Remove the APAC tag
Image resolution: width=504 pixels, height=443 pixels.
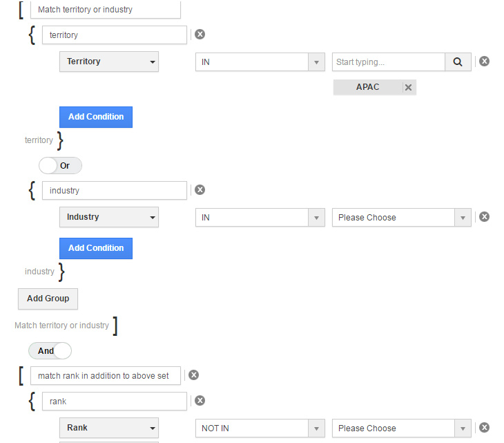coord(408,87)
